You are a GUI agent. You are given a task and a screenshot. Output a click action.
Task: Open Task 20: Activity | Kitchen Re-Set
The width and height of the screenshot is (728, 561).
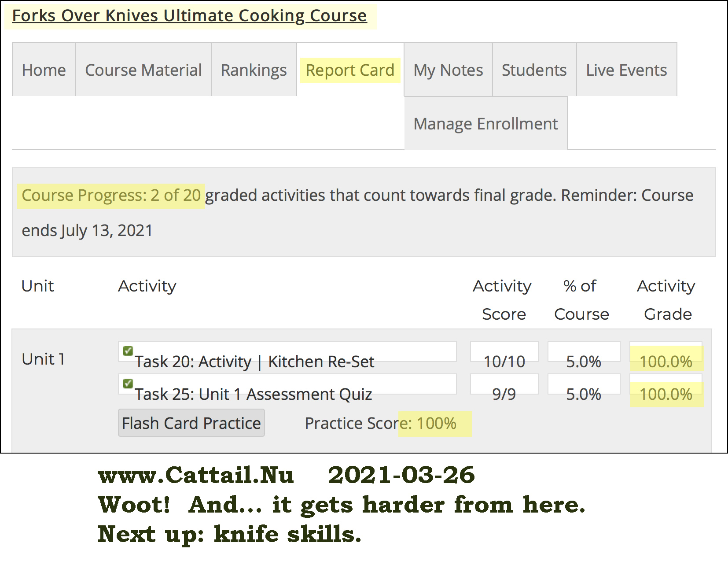point(254,362)
